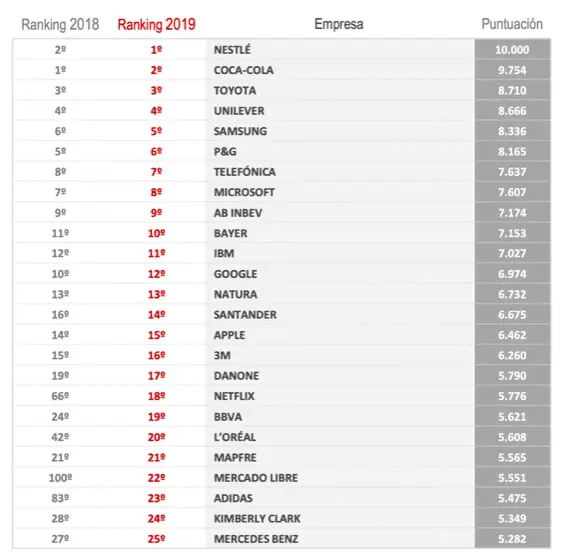Click the NESTLÉ company name

point(232,50)
